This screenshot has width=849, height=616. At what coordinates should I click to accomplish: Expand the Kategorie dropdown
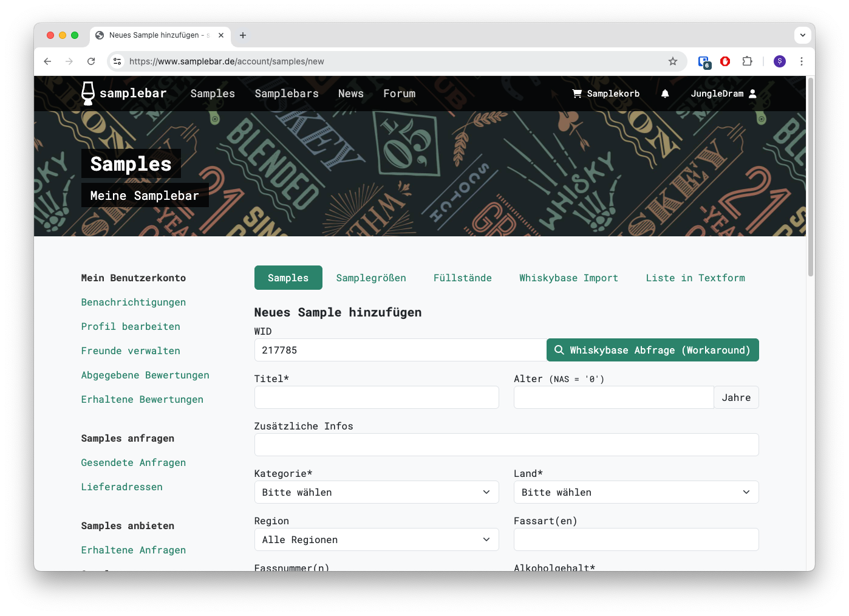(377, 492)
